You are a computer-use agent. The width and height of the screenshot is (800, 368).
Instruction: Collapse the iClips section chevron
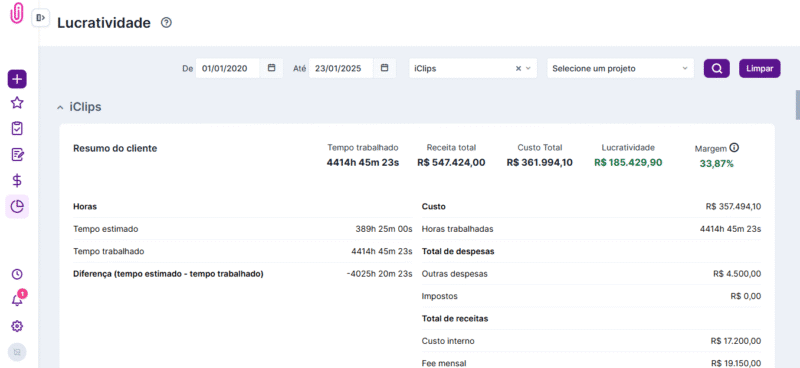tap(60, 108)
